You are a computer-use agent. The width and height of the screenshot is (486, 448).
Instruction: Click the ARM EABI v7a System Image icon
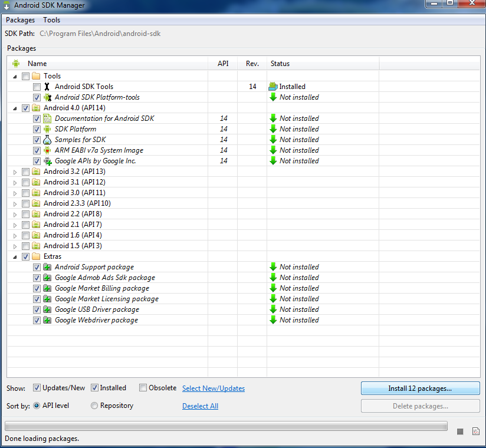click(48, 150)
